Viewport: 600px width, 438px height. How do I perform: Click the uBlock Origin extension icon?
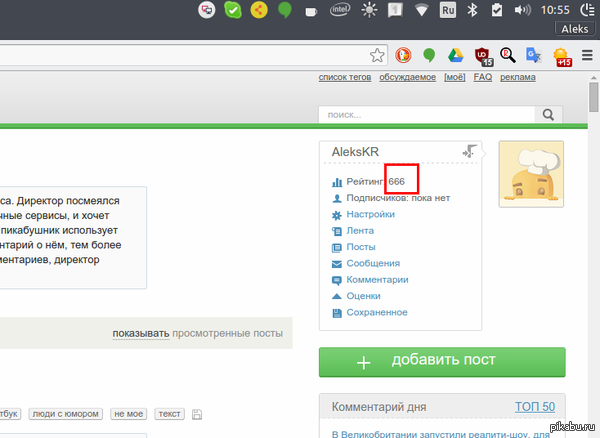482,55
